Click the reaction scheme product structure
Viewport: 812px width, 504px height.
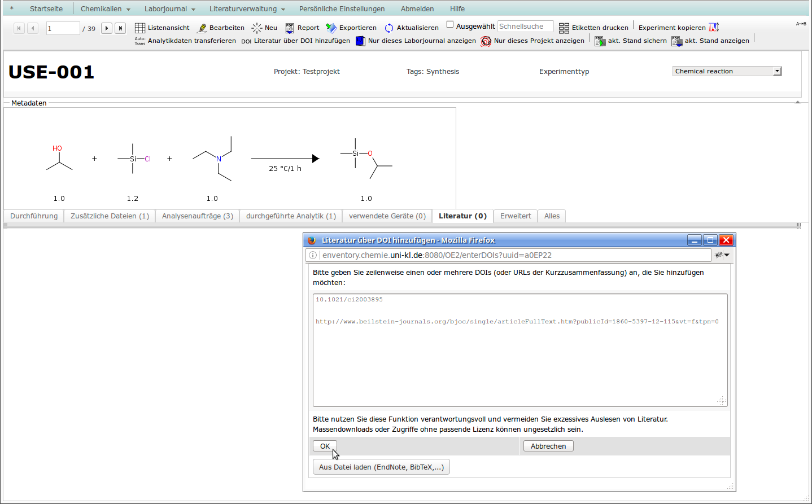click(x=366, y=159)
